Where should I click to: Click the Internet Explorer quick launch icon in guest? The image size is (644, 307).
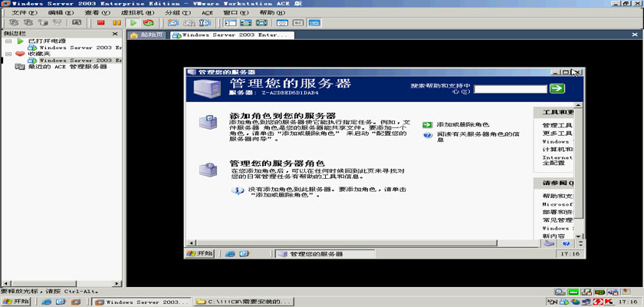tap(230, 254)
